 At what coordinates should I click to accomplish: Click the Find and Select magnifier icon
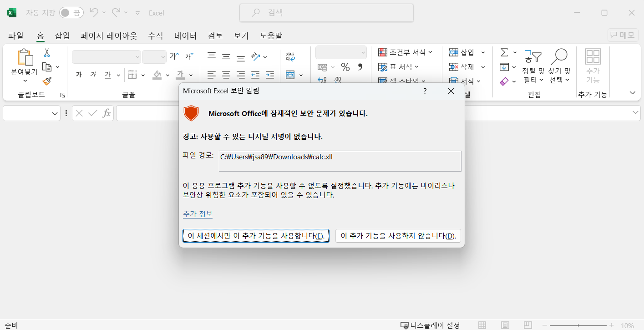pos(559,56)
